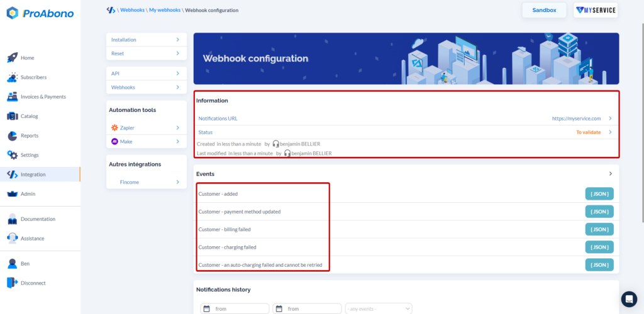Click the Webhooks breadcrumb link
Screen dimensions: 644x314
pos(132,10)
